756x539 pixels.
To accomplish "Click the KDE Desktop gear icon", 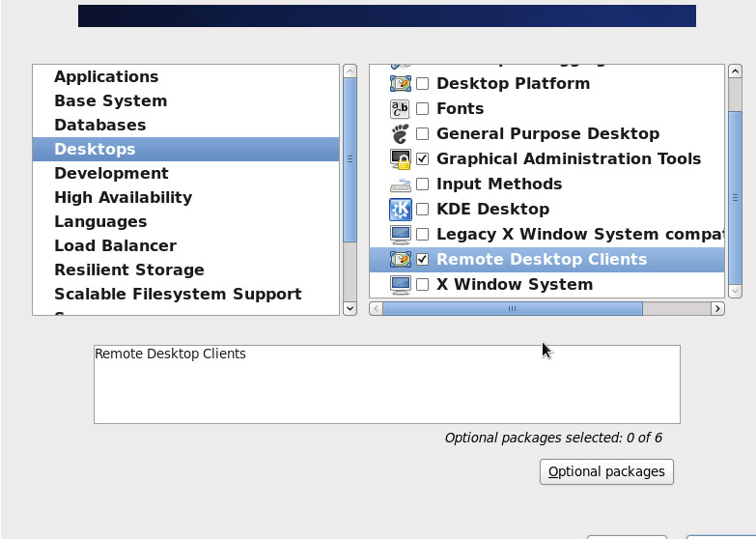I will tap(400, 209).
